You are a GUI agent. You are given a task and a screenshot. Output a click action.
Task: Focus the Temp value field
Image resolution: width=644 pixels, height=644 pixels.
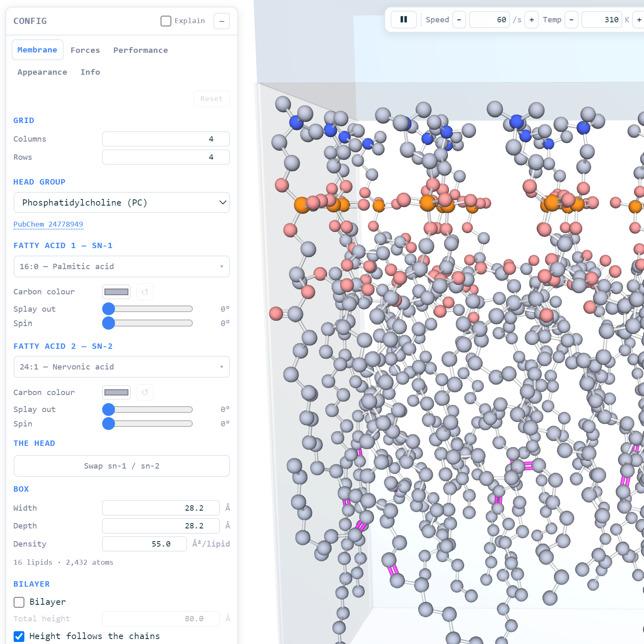[x=601, y=19]
